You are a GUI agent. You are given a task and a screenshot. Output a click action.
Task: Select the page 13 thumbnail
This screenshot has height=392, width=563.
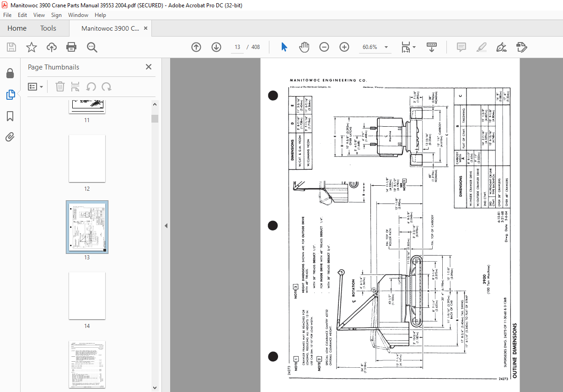[x=87, y=227]
